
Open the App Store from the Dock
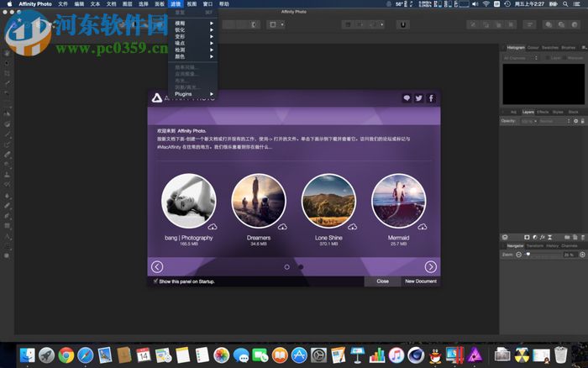(299, 355)
